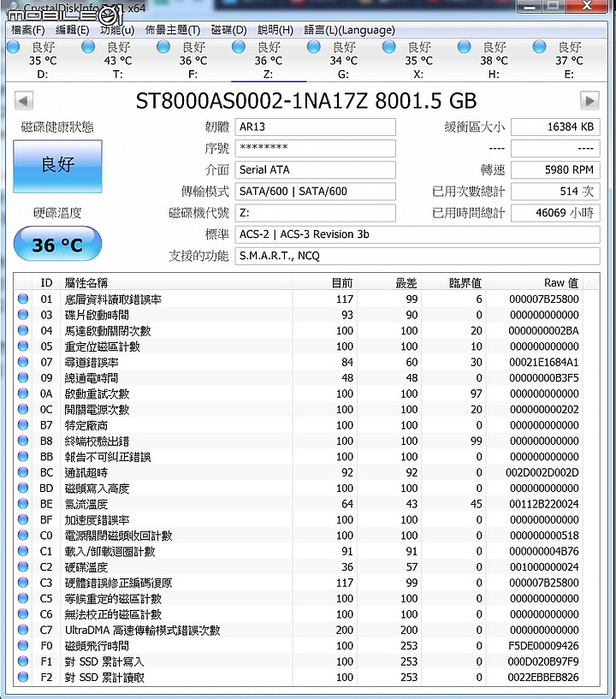The image size is (616, 699).
Task: Select disk T: status orb at 43 °C
Action: [x=88, y=46]
